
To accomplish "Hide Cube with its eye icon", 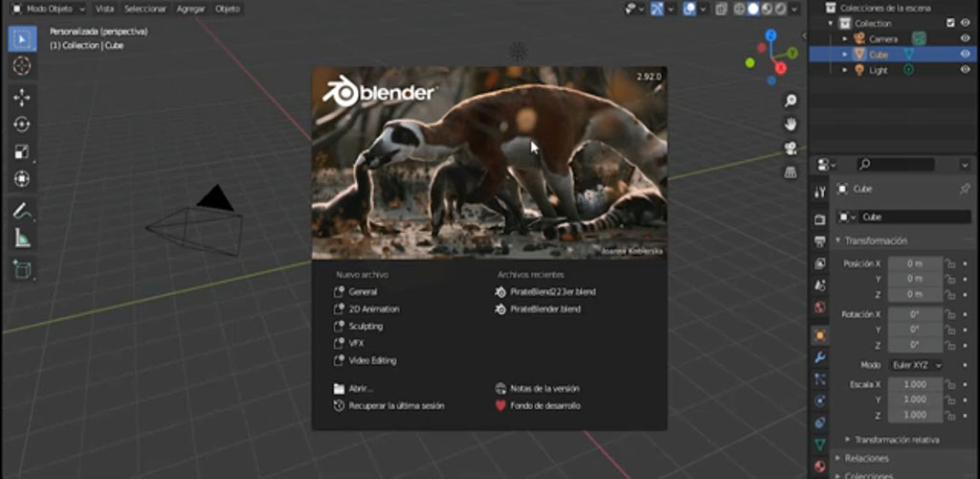I will [x=965, y=55].
